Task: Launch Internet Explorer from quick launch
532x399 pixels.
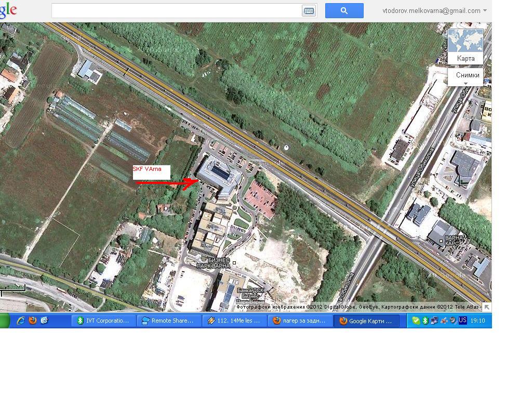Action: 21,321
